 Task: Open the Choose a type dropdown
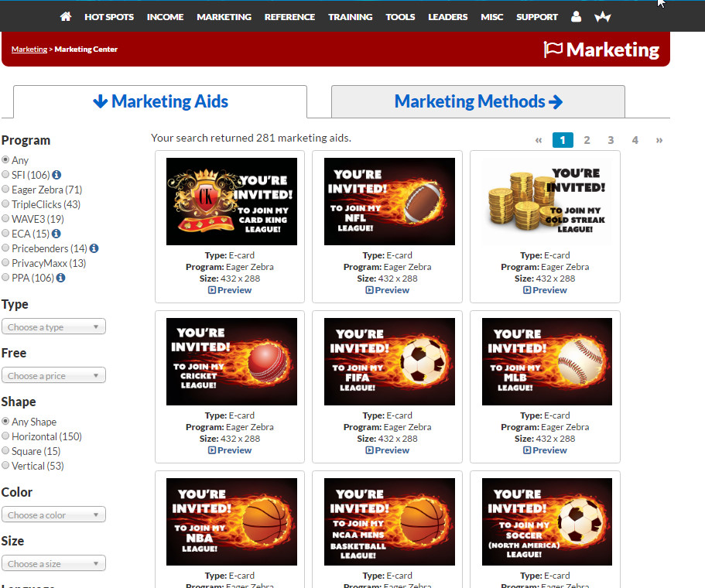[x=53, y=326]
